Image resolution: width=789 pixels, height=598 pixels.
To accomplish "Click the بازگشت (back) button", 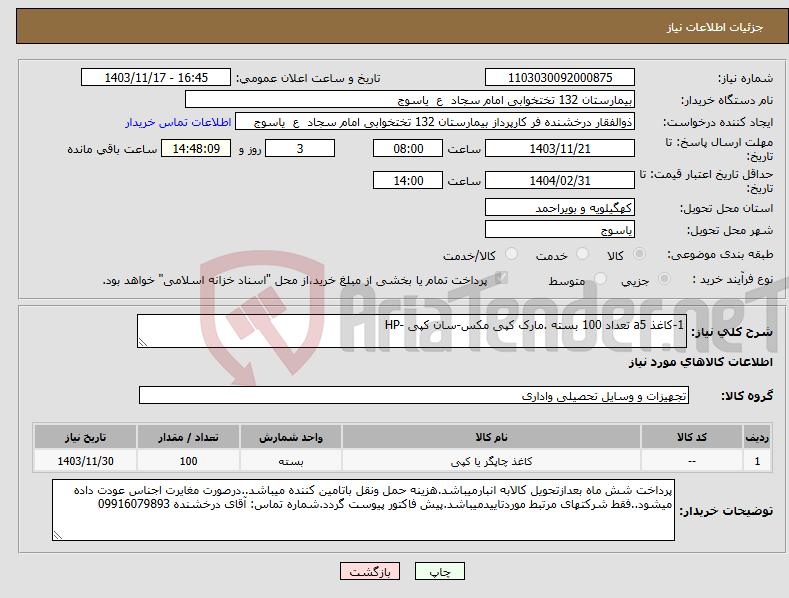I will (x=370, y=571).
